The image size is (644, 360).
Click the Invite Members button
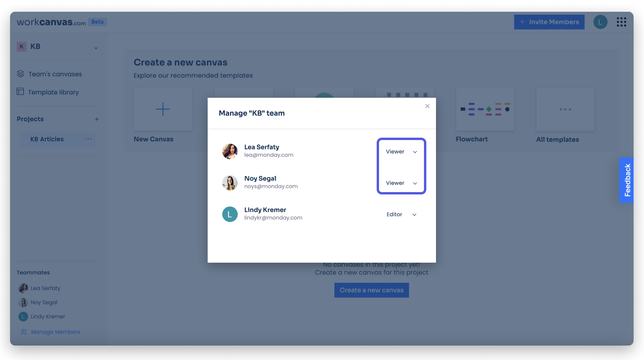(549, 22)
